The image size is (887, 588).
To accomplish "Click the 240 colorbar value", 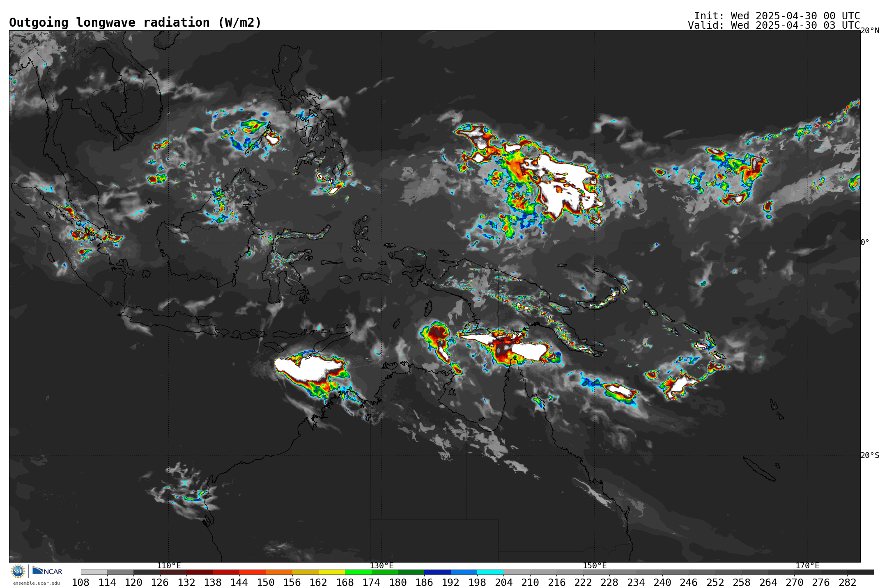I will click(662, 582).
